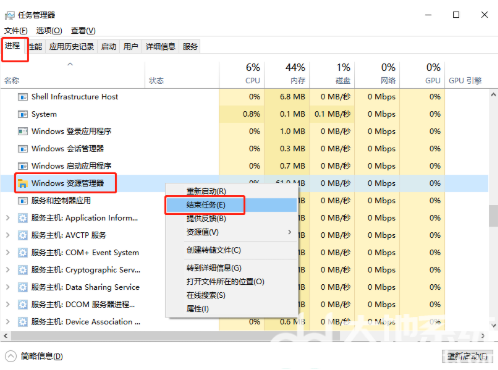Choose 结束任务(E) in context menu
The image size is (498, 370).
coord(231,205)
